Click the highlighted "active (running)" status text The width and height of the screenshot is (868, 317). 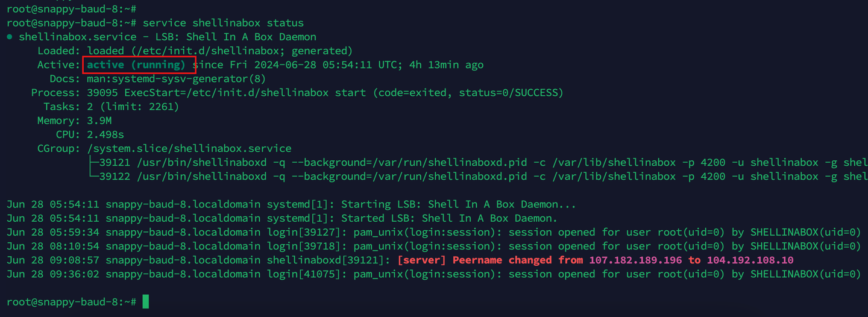(136, 64)
